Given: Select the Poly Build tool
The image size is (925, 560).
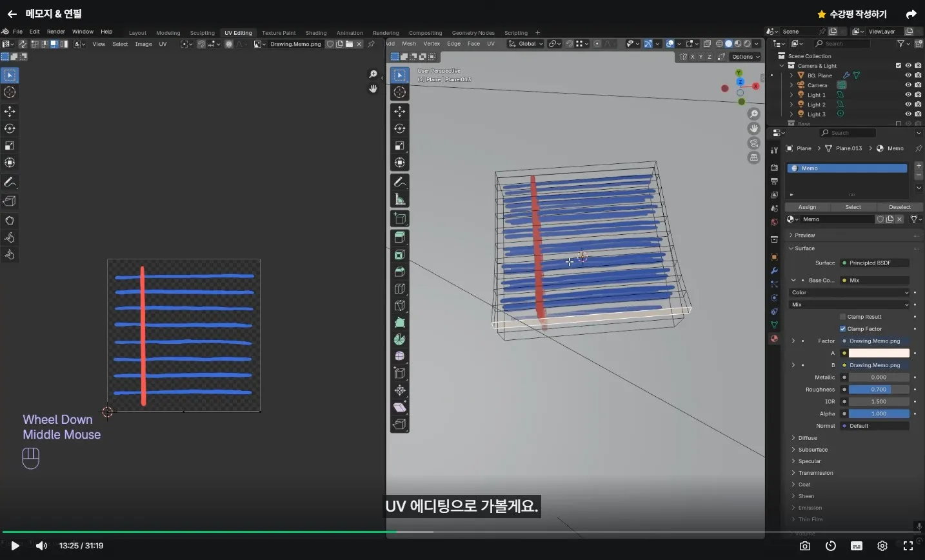Looking at the screenshot, I should [x=400, y=323].
